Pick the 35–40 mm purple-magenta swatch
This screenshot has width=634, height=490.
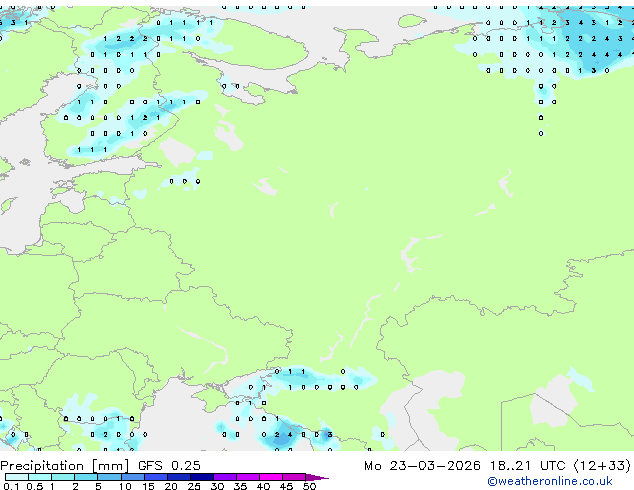248,477
